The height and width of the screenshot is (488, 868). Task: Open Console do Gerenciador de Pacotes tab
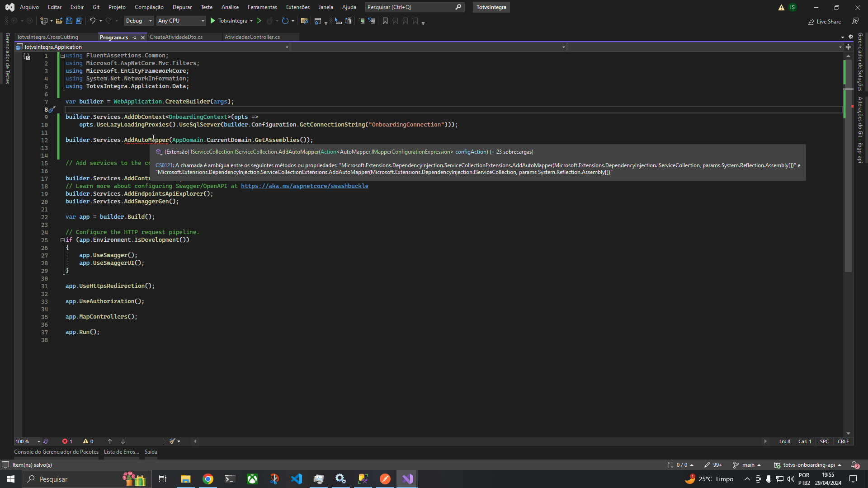coord(56,452)
